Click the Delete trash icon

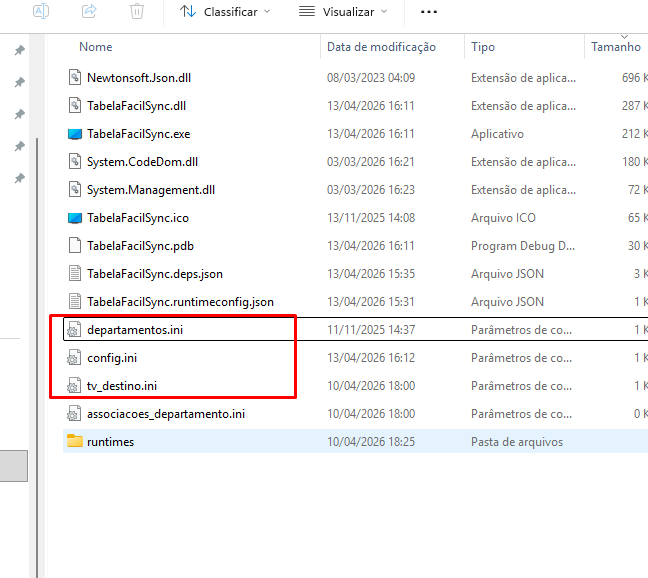137,11
